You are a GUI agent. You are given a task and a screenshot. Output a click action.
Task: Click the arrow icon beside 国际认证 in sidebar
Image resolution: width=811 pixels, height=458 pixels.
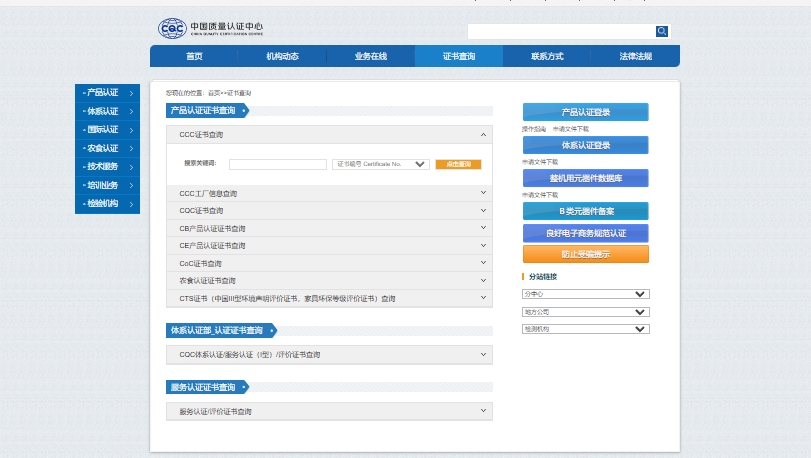point(131,130)
